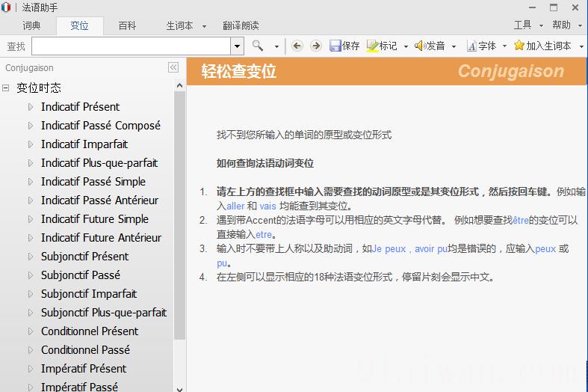588x392 pixels.
Task: Go forward with the right arrow icon
Action: pos(316,46)
